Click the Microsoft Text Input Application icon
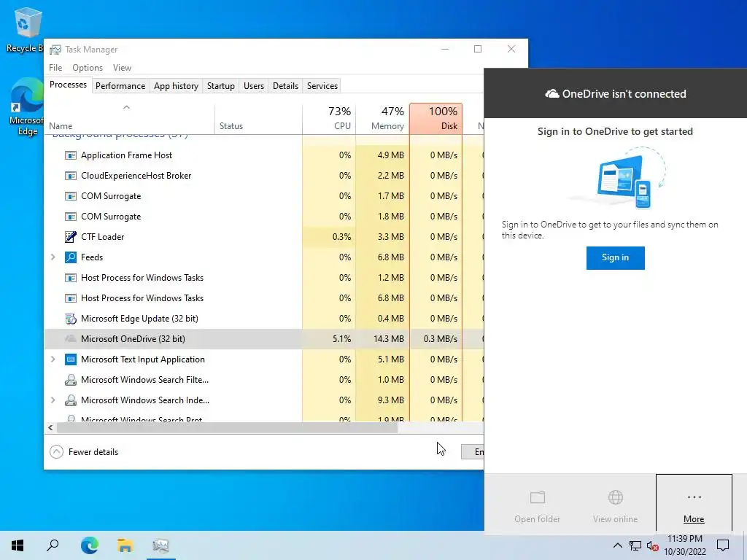 (71, 359)
